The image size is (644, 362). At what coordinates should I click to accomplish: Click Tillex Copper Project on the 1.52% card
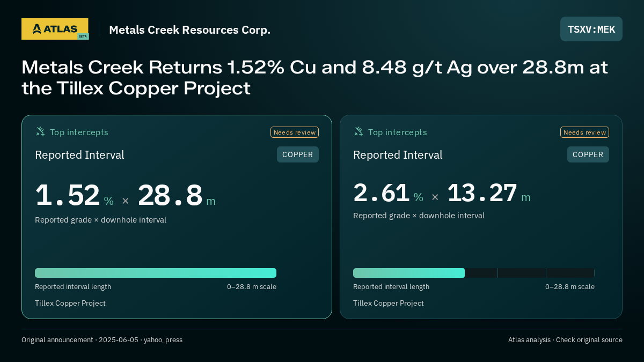point(70,303)
